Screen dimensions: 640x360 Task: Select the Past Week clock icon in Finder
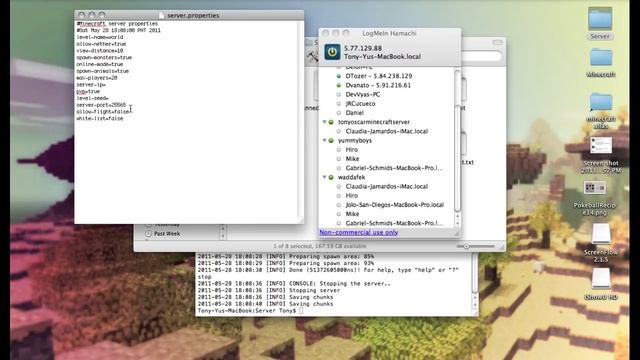point(148,234)
